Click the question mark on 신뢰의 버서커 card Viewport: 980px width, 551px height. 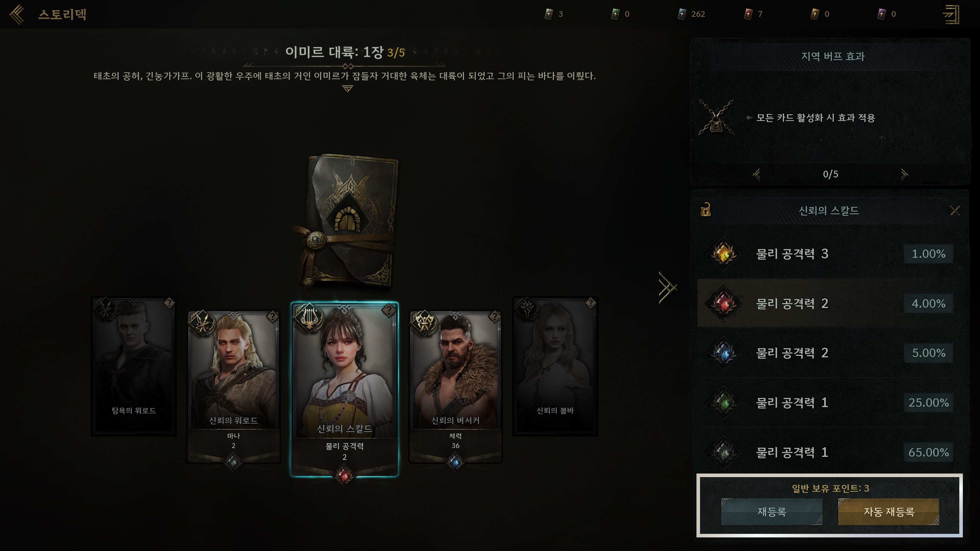click(494, 316)
